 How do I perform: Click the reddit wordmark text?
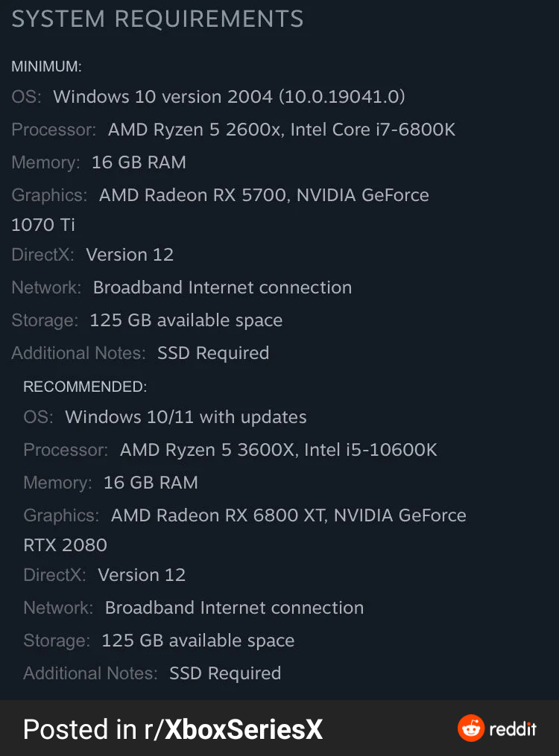tap(512, 729)
